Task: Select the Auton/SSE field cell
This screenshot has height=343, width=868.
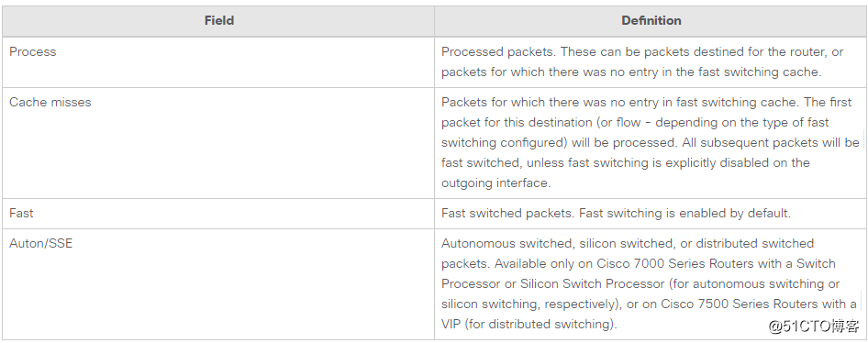Action: [x=218, y=283]
